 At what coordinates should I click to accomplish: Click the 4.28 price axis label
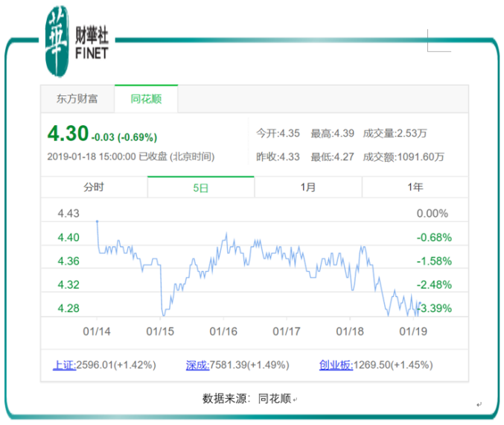point(68,308)
